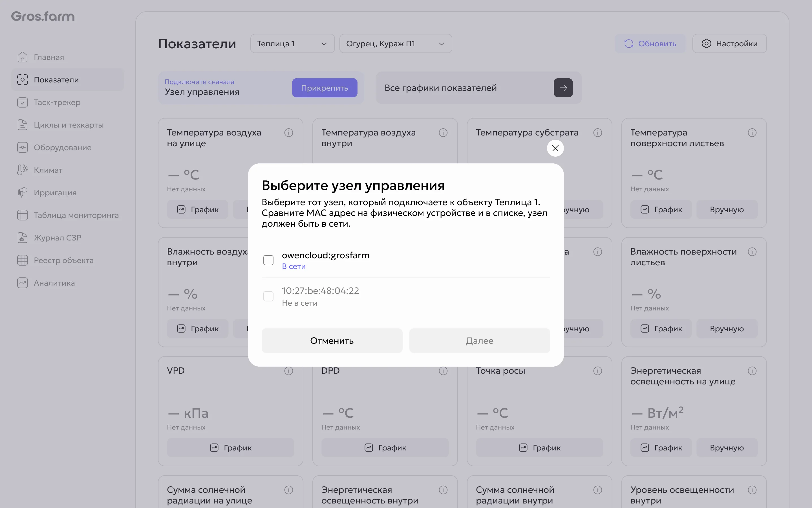Image resolution: width=812 pixels, height=508 pixels.
Task: Show info for Температура поверхности листьев
Action: coord(752,133)
